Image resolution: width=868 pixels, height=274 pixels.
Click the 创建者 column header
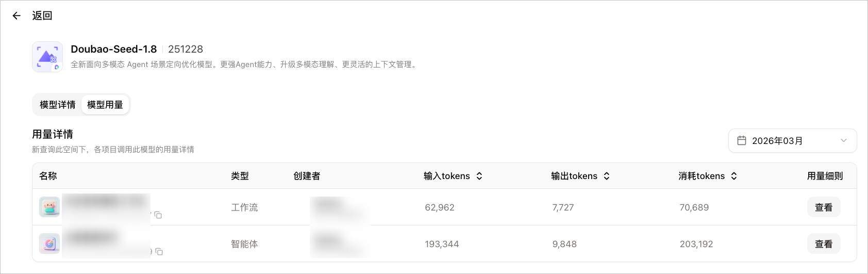click(x=307, y=176)
